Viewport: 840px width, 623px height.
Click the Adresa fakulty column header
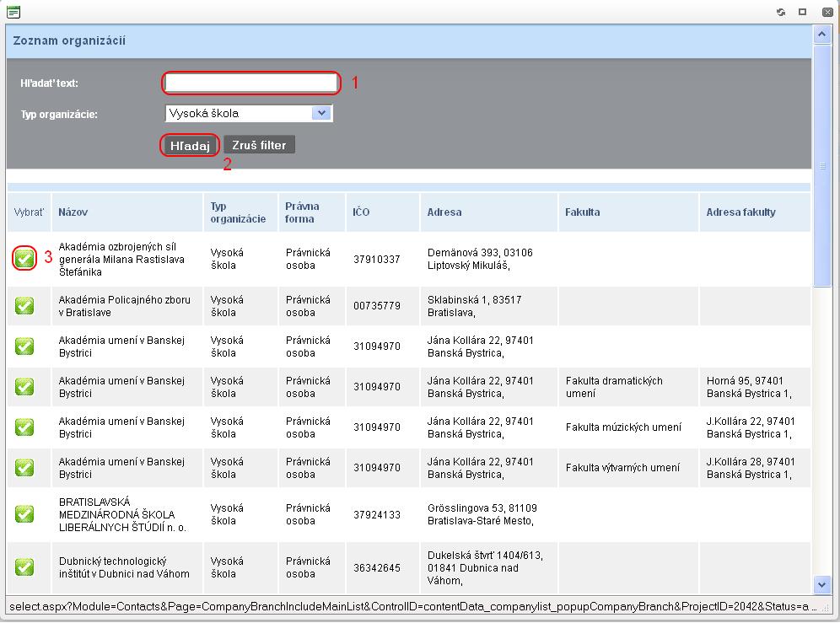[x=740, y=212]
